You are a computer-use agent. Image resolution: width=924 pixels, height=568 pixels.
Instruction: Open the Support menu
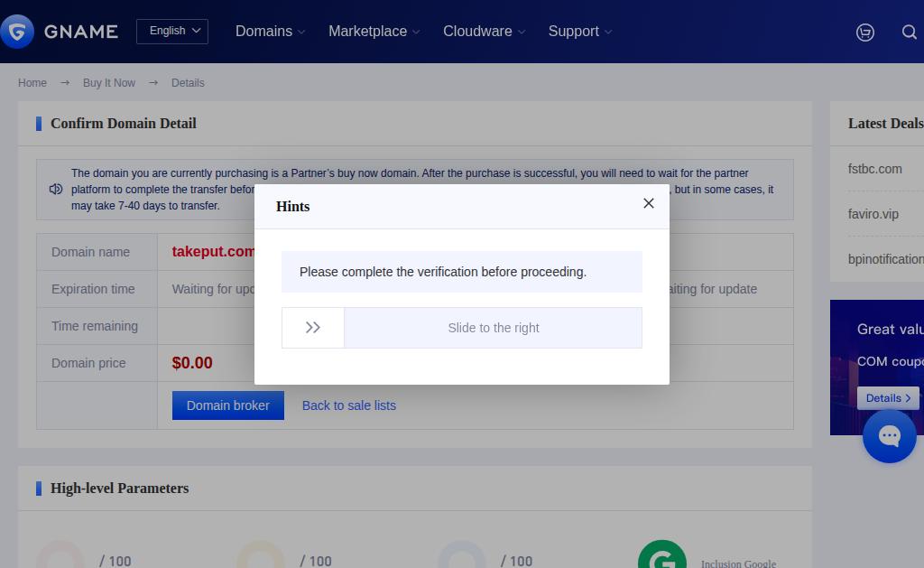click(580, 32)
